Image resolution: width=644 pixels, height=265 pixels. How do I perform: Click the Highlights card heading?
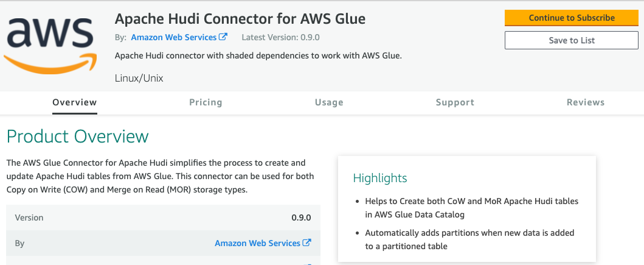click(x=380, y=178)
